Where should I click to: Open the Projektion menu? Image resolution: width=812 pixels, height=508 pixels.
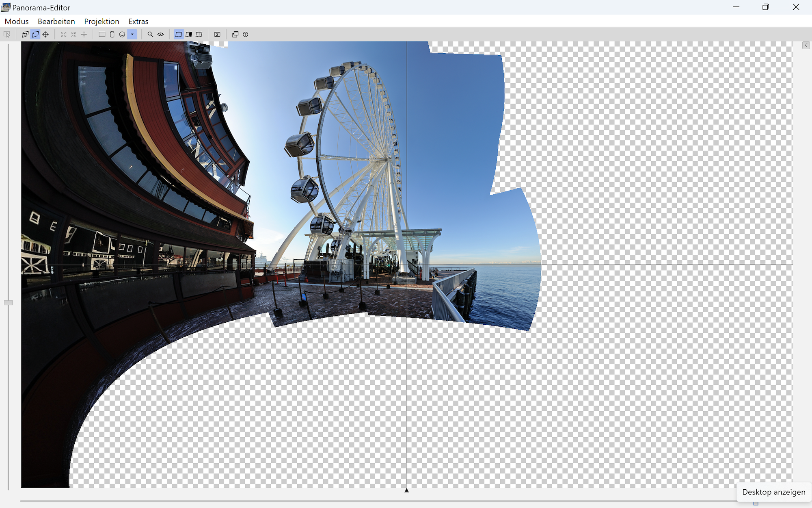(101, 21)
